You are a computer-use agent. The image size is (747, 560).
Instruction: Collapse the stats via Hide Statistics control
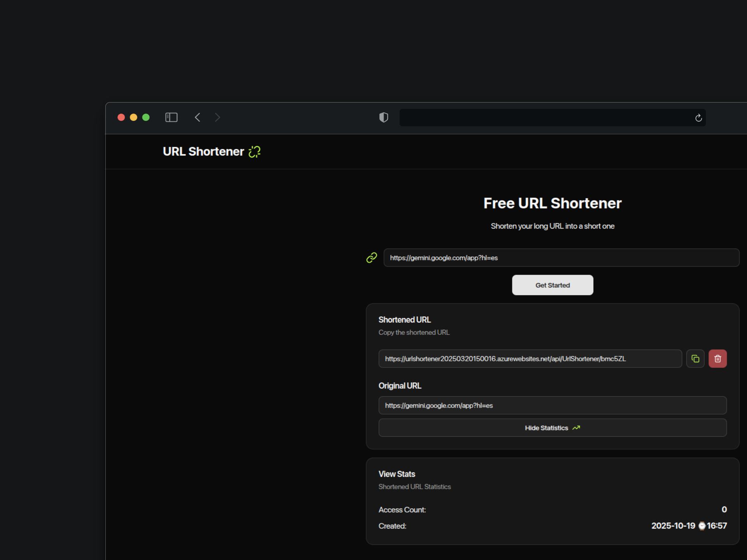click(552, 428)
